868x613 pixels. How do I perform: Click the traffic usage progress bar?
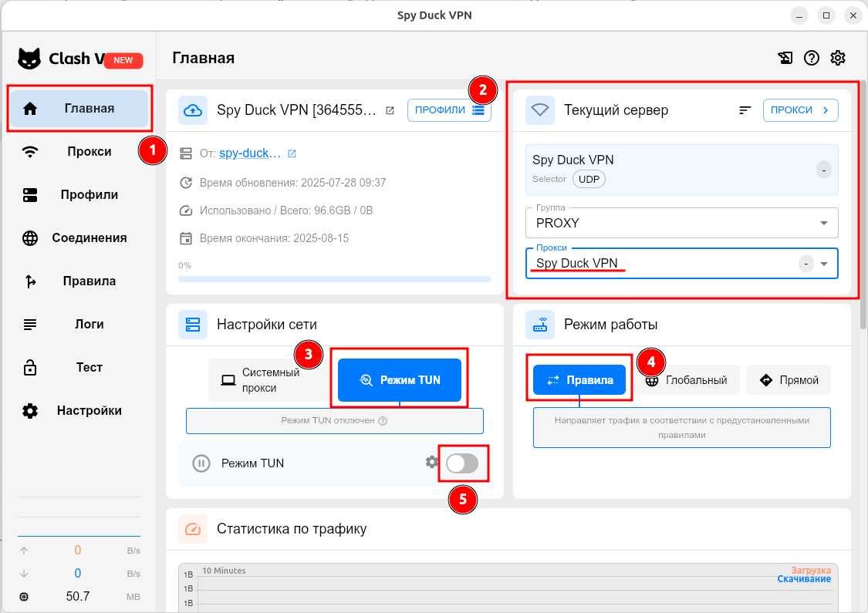pyautogui.click(x=334, y=278)
